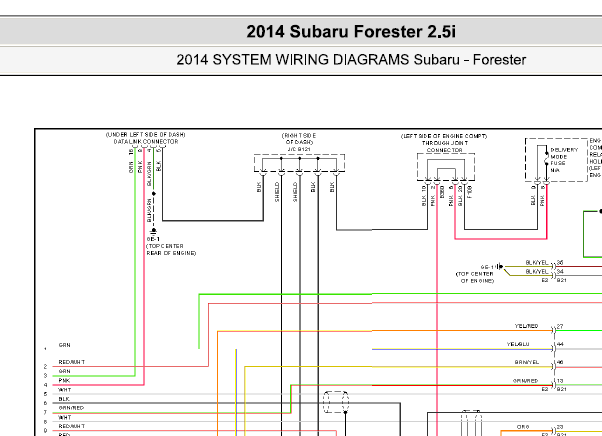Viewport: 602px width, 436px height.
Task: Click the 'BRN/YEL' wire label at pin 46
Action: pos(527,362)
